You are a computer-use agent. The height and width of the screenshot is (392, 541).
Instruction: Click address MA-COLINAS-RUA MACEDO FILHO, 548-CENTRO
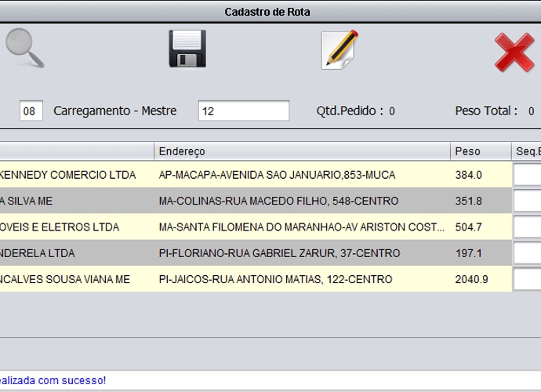[278, 201]
